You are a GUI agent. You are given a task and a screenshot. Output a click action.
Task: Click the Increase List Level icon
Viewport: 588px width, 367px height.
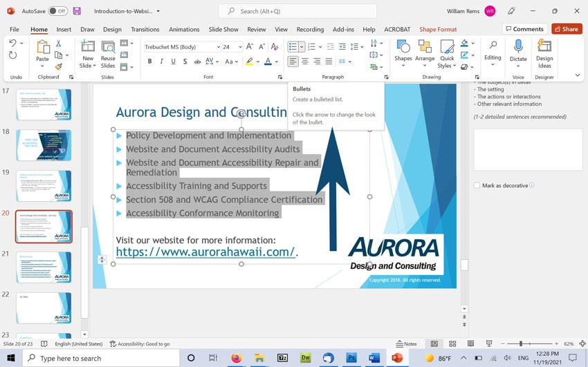[x=342, y=47]
